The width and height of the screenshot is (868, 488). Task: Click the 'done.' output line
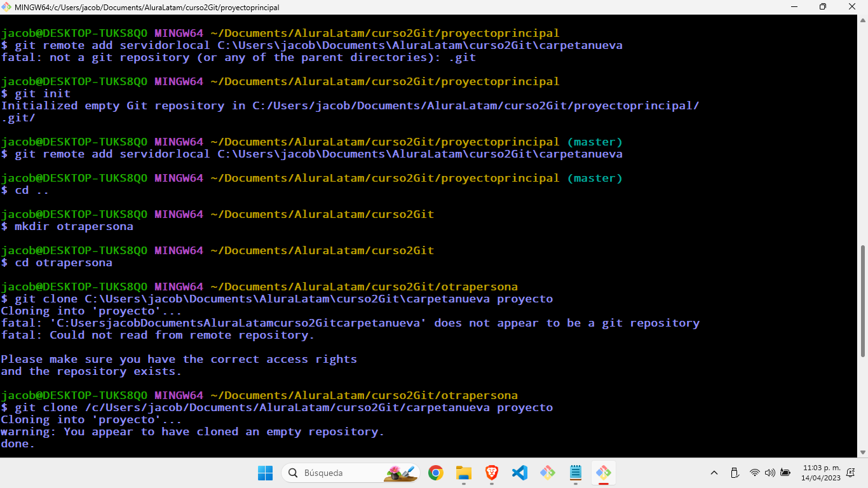click(18, 444)
